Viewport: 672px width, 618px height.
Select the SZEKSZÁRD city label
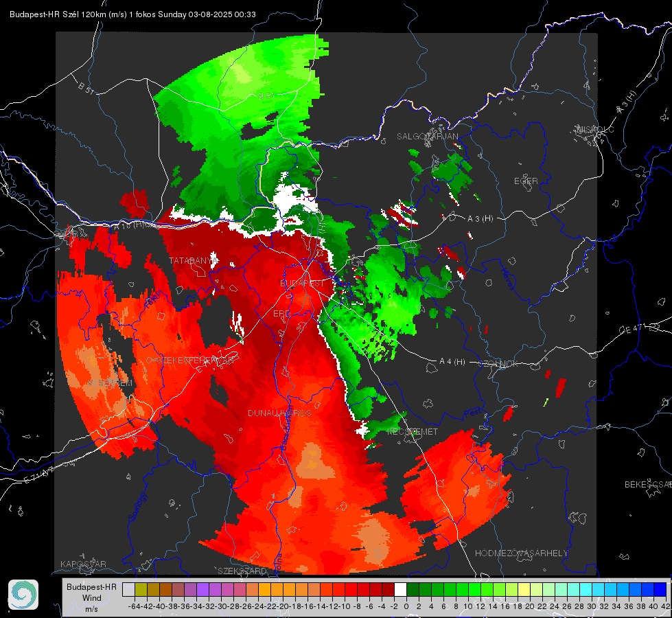tap(242, 571)
